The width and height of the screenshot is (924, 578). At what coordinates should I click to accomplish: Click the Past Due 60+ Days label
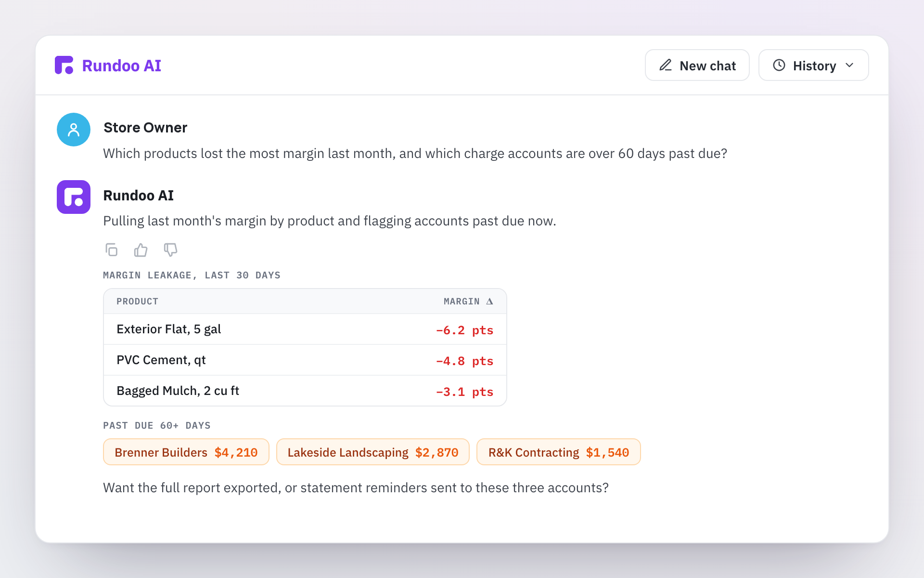tap(157, 425)
